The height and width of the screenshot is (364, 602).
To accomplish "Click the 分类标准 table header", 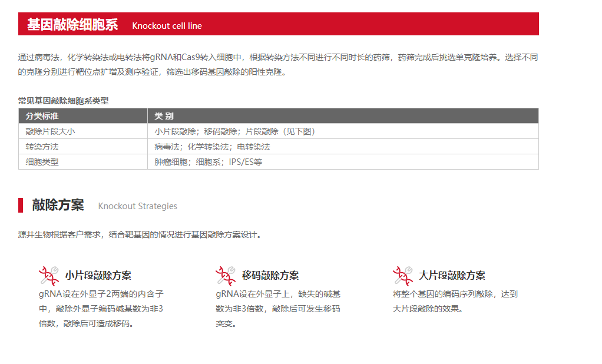I will pyautogui.click(x=42, y=116).
